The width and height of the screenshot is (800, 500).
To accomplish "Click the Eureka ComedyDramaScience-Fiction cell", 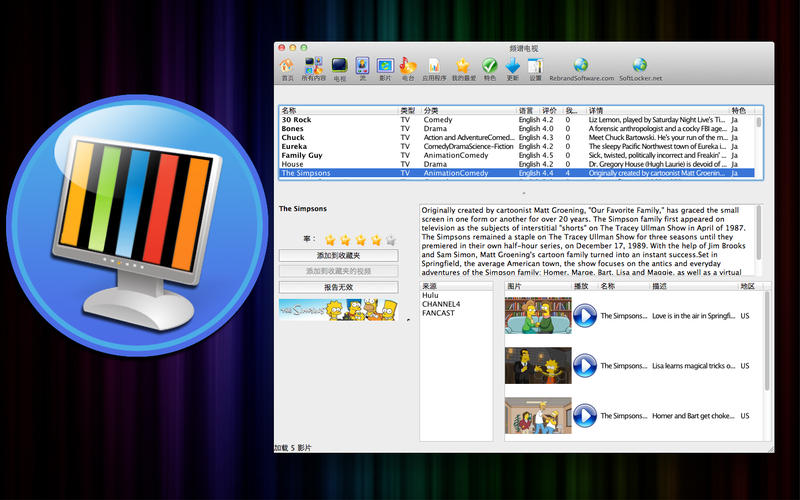I will pyautogui.click(x=468, y=146).
